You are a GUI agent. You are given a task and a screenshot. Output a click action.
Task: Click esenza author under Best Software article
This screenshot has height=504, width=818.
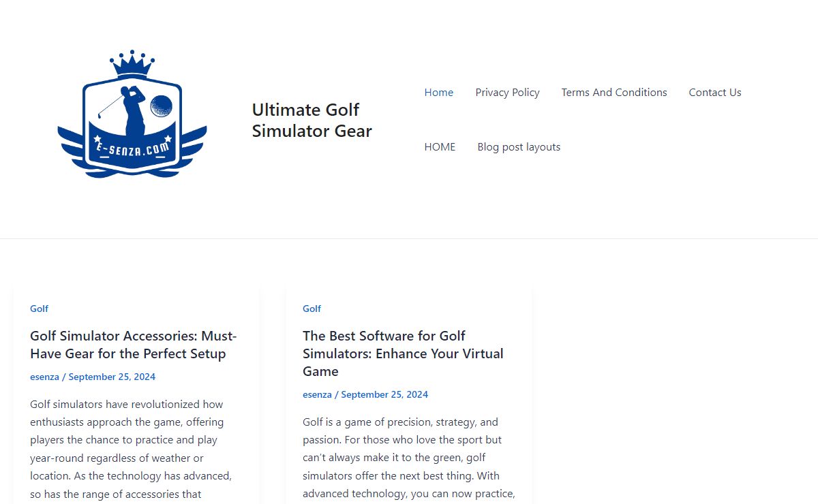coord(317,394)
